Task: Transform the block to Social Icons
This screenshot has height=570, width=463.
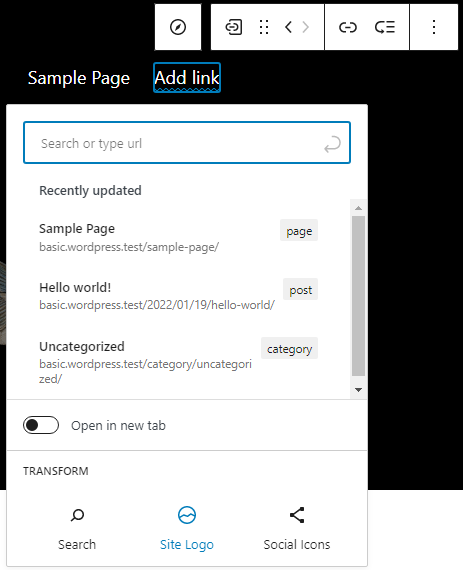Action: click(x=297, y=528)
